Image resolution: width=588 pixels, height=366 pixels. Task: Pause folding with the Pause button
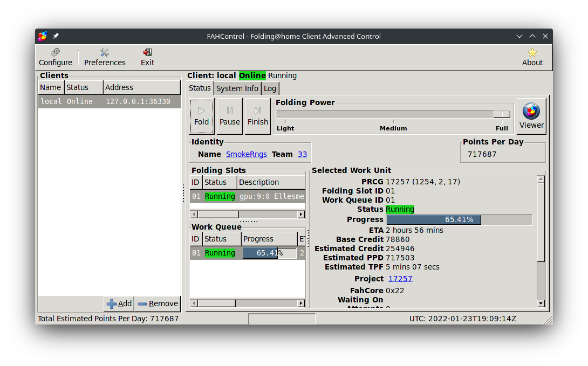(229, 116)
